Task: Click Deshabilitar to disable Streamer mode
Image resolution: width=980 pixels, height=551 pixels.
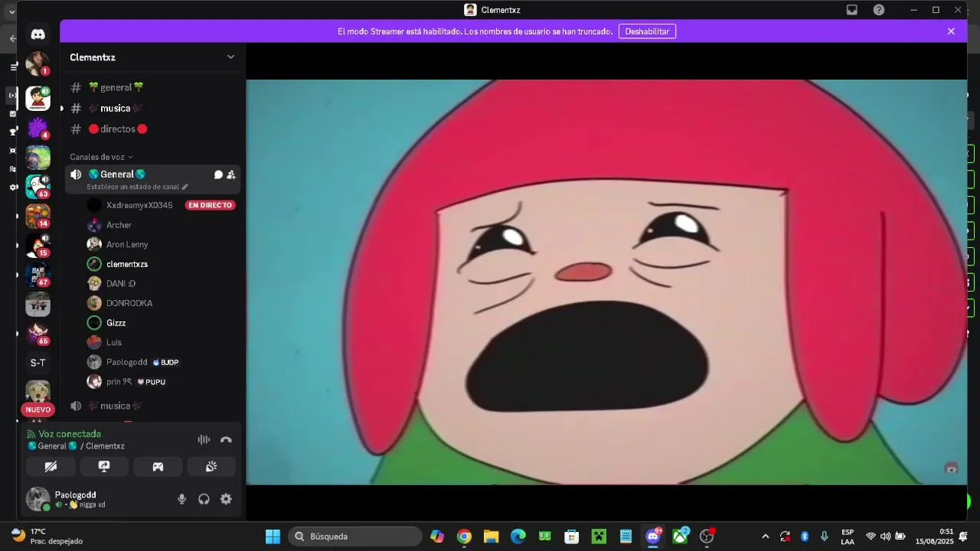Action: point(647,31)
